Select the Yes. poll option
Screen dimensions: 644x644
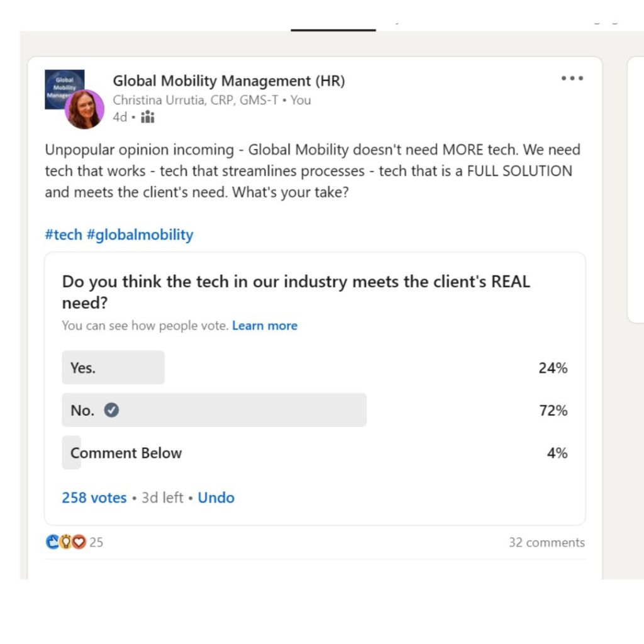coord(113,368)
